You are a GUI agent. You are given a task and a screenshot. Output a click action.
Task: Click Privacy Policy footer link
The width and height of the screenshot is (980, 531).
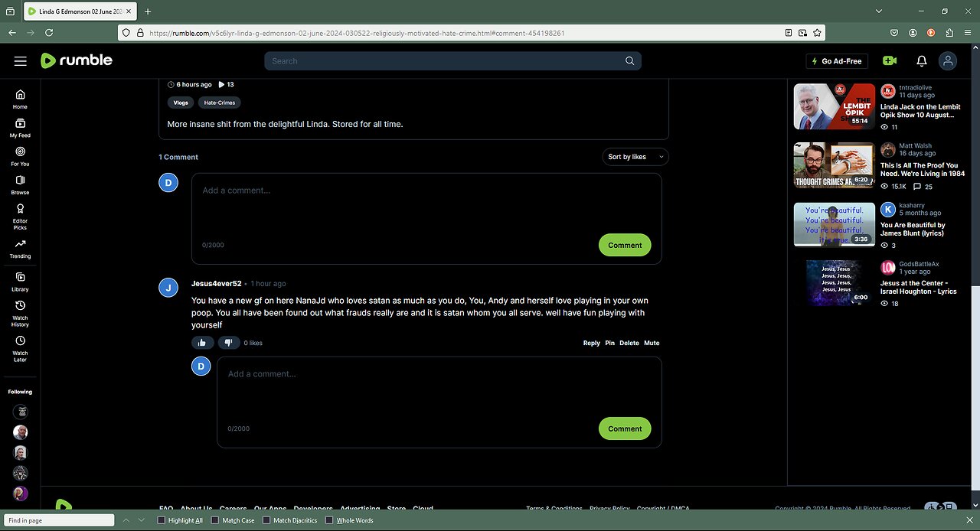coord(609,508)
